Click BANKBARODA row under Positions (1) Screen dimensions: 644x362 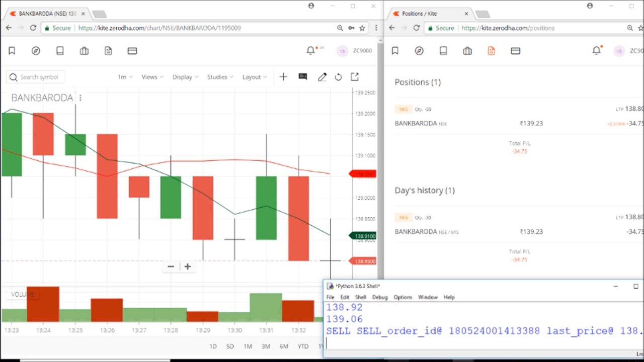(x=519, y=117)
